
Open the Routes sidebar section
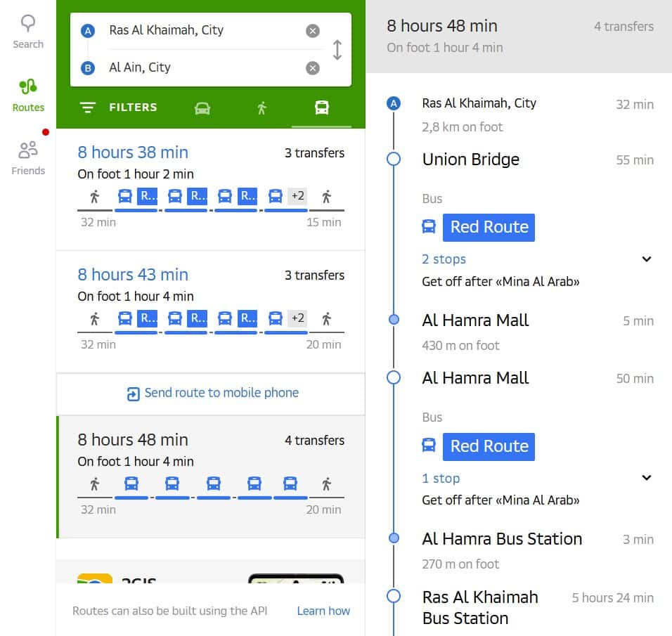(28, 95)
